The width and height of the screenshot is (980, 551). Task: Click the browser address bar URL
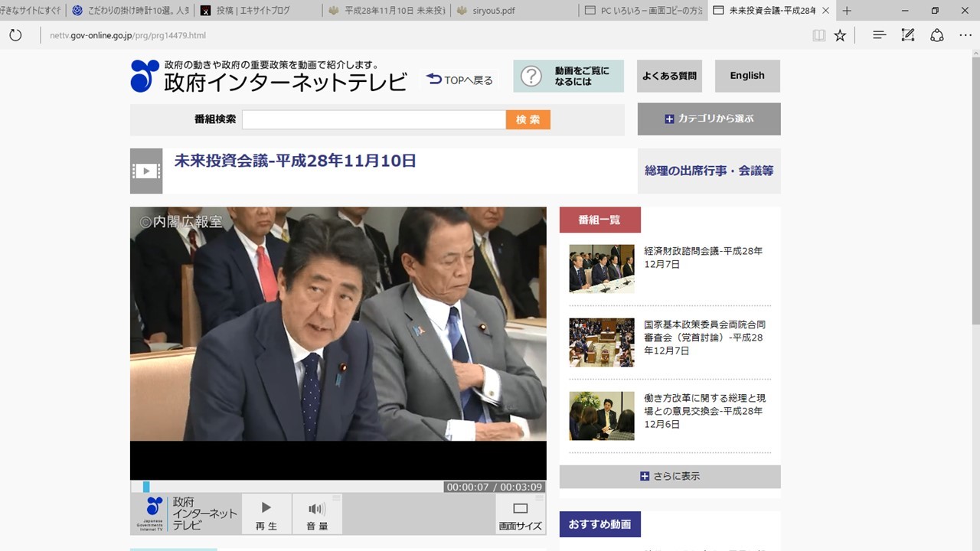tap(128, 35)
